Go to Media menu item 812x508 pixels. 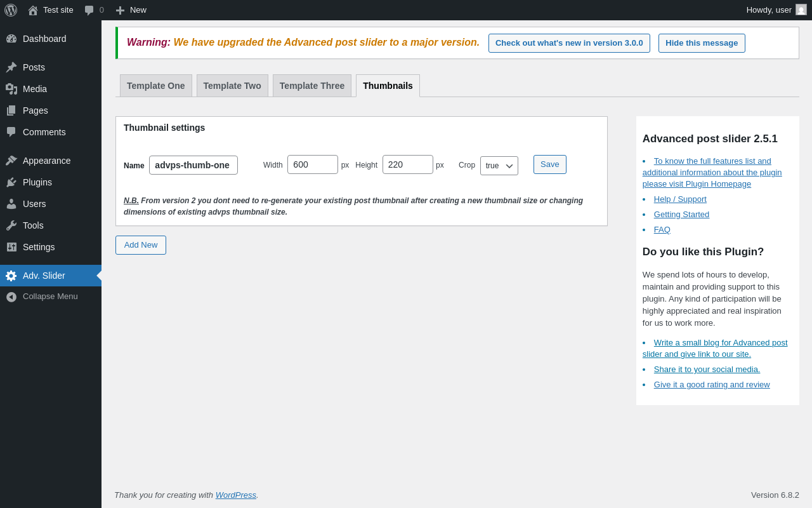[51, 89]
